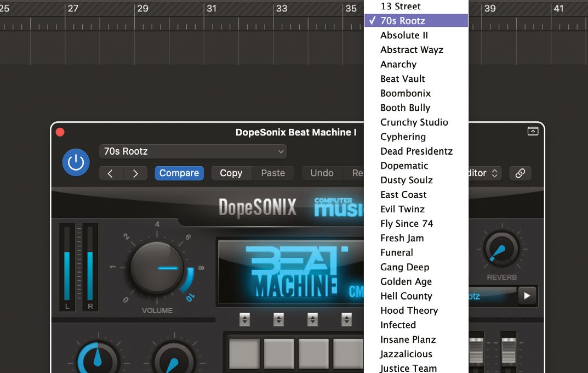Go to previous preset with left arrow
Image resolution: width=588 pixels, height=373 pixels.
(111, 173)
